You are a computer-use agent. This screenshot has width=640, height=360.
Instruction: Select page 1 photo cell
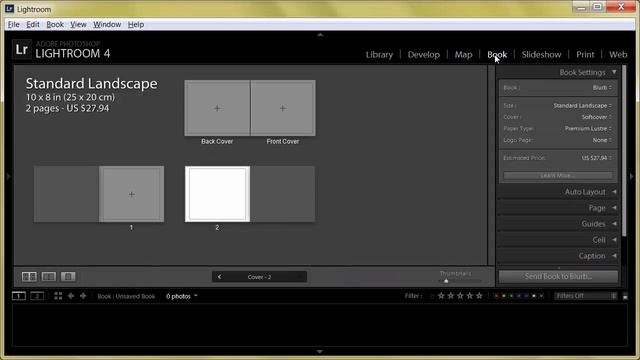131,194
